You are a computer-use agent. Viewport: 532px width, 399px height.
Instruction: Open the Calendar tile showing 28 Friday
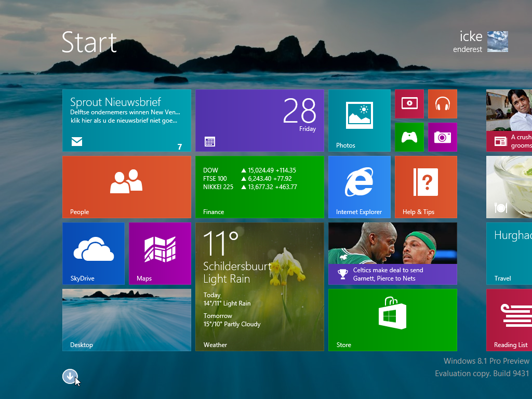pos(259,121)
